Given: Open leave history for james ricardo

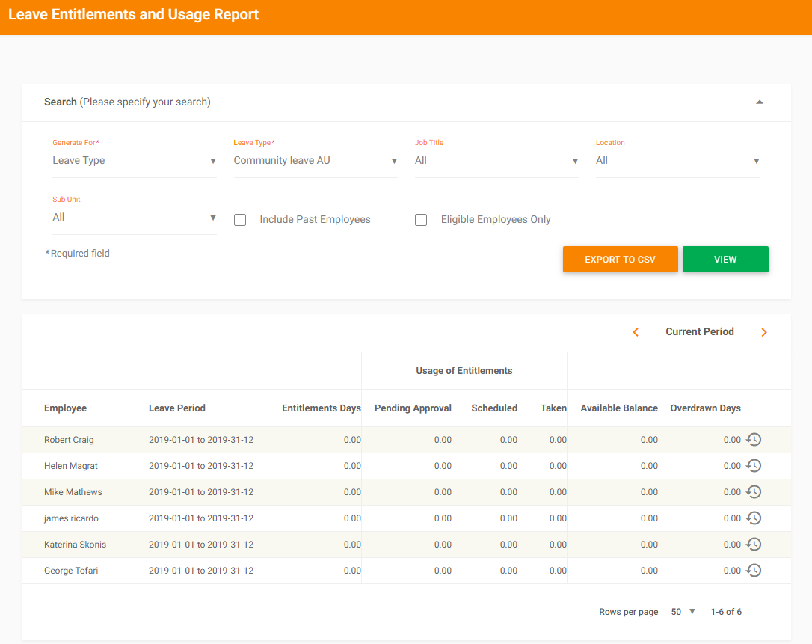Looking at the screenshot, I should [x=754, y=518].
